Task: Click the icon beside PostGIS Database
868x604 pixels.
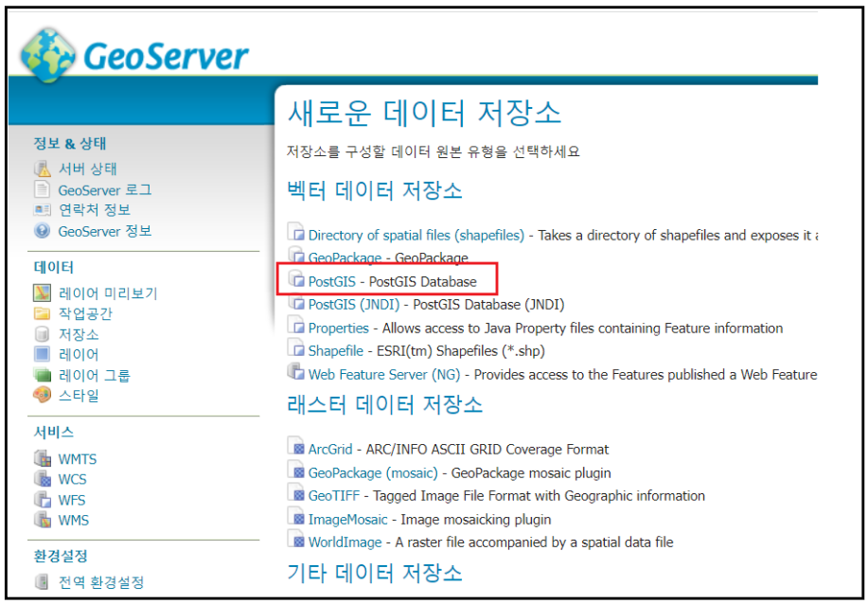Action: [x=296, y=278]
